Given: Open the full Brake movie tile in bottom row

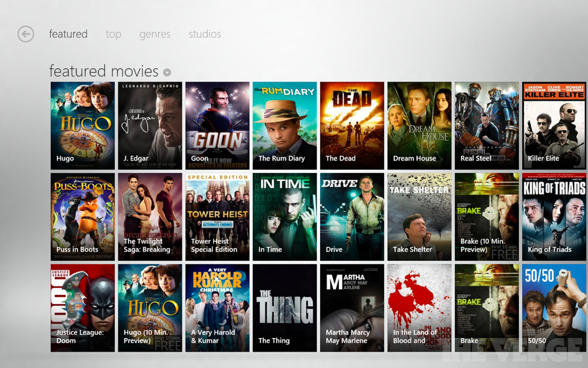Looking at the screenshot, I should tap(487, 308).
